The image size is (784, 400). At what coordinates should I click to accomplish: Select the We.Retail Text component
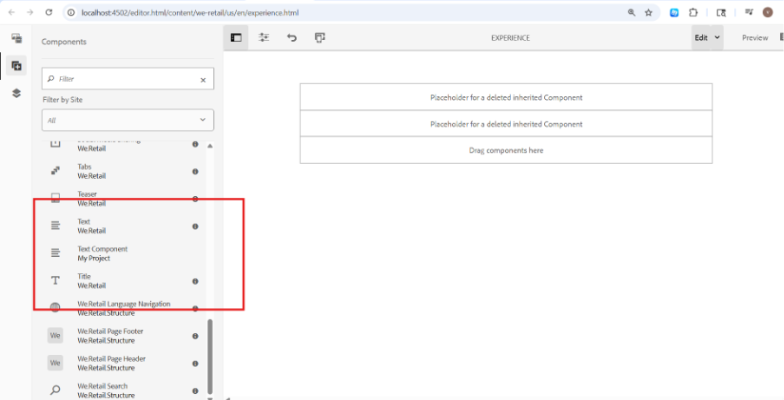point(124,226)
